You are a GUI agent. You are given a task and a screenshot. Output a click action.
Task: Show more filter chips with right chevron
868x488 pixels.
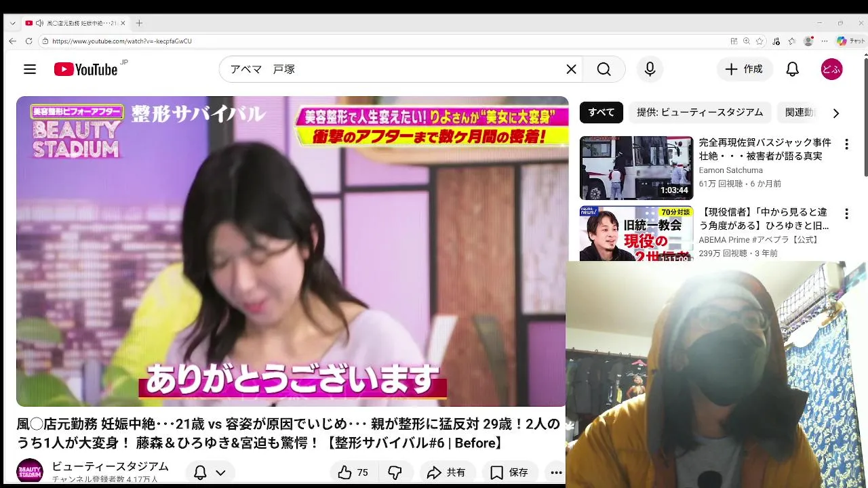click(835, 113)
